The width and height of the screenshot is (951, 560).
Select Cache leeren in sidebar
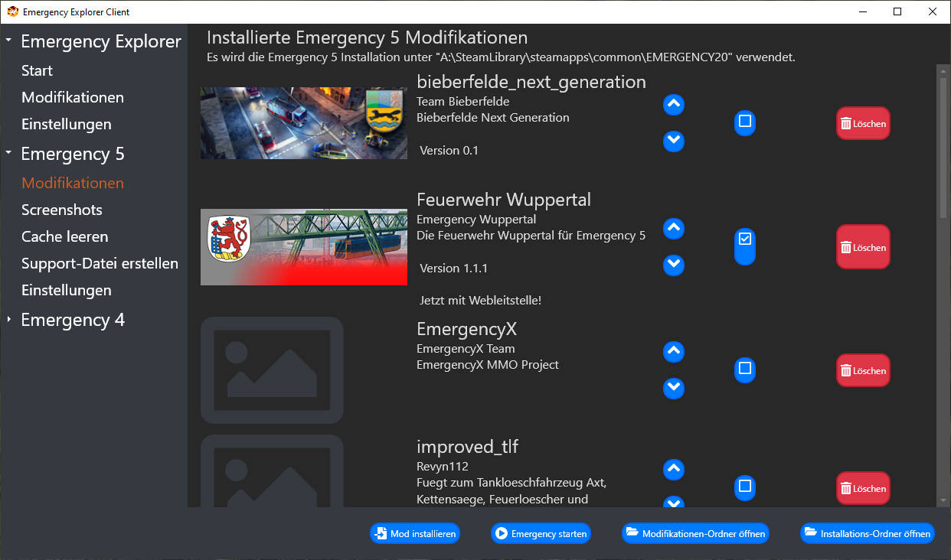click(x=65, y=236)
